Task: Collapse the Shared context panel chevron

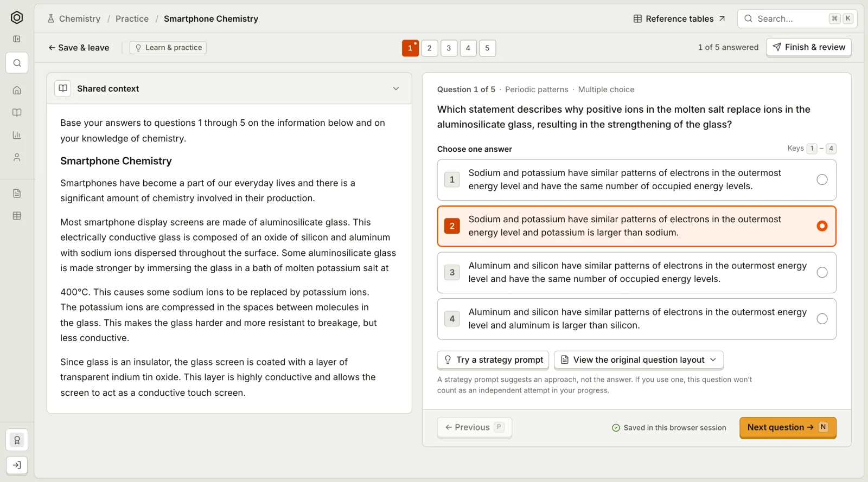Action: pyautogui.click(x=396, y=88)
